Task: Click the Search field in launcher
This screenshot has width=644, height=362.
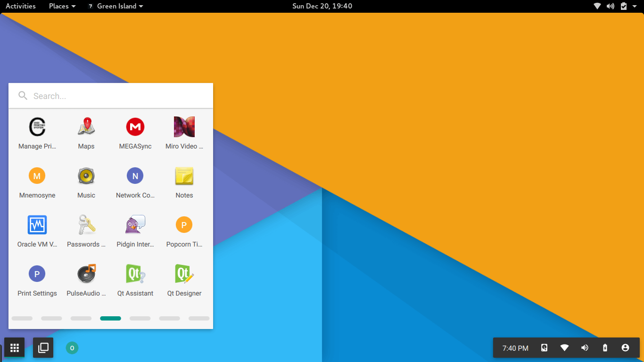Action: [118, 96]
